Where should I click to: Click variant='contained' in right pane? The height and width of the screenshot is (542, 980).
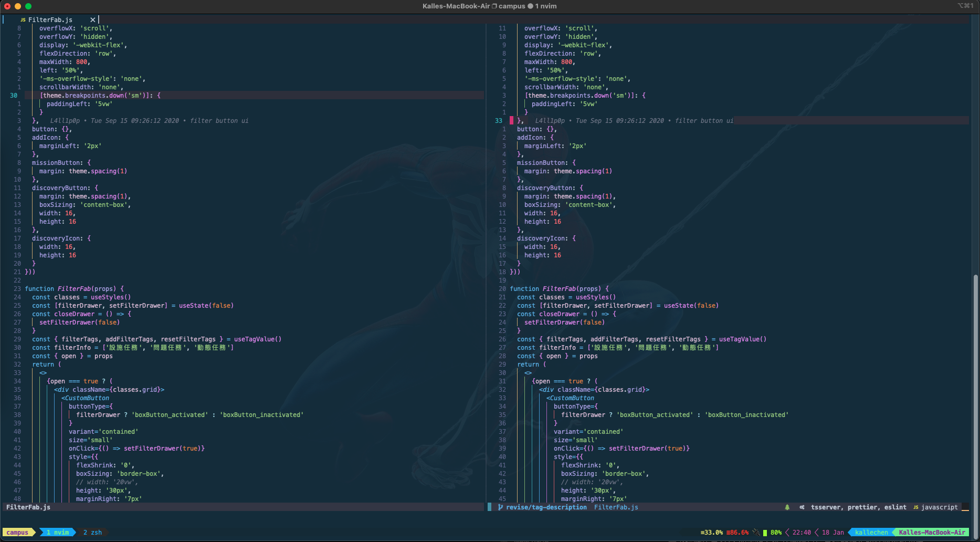[x=588, y=432]
